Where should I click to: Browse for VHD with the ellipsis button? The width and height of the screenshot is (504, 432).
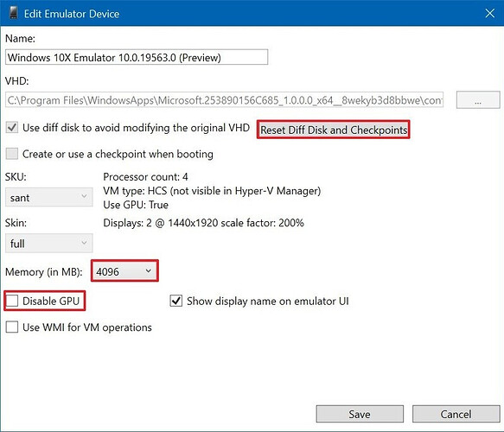[x=478, y=100]
